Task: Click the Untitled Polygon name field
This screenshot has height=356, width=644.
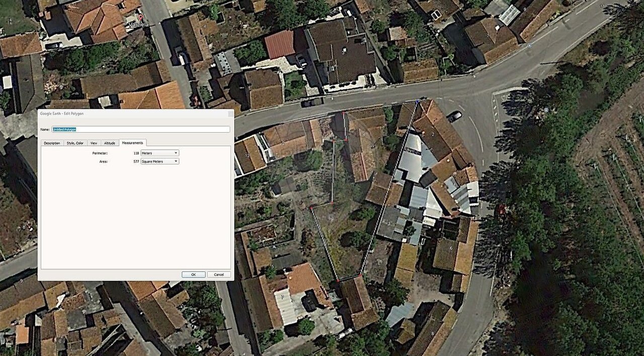Action: 141,129
